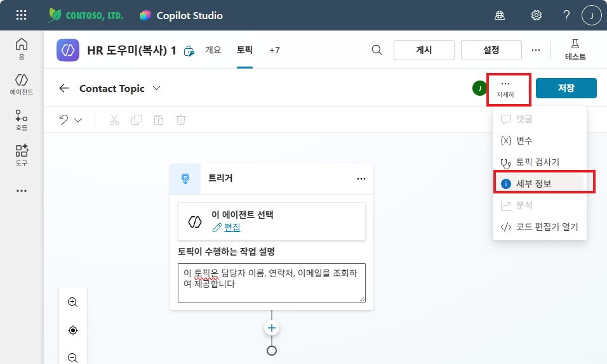This screenshot has height=364, width=607.
Task: Go back with the left arrow
Action: click(x=64, y=88)
